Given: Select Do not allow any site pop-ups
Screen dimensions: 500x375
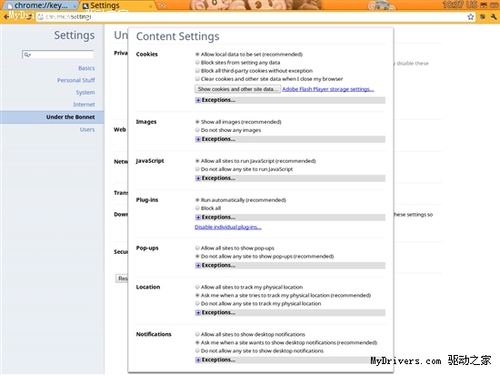Looking at the screenshot, I should pyautogui.click(x=197, y=256).
